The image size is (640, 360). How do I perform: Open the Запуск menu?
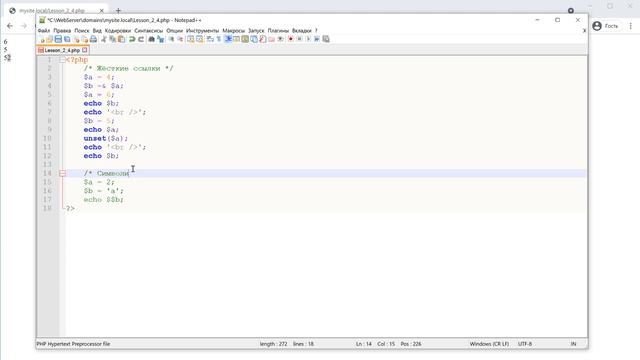coord(256,31)
